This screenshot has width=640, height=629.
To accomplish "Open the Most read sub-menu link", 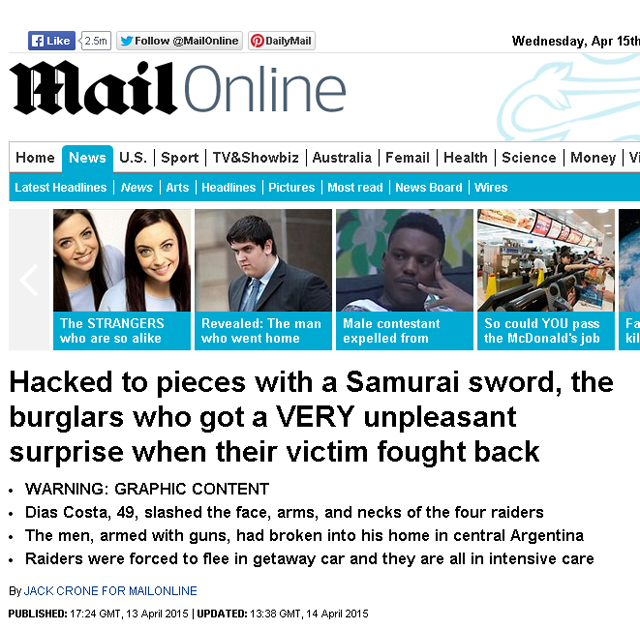I will (x=355, y=187).
